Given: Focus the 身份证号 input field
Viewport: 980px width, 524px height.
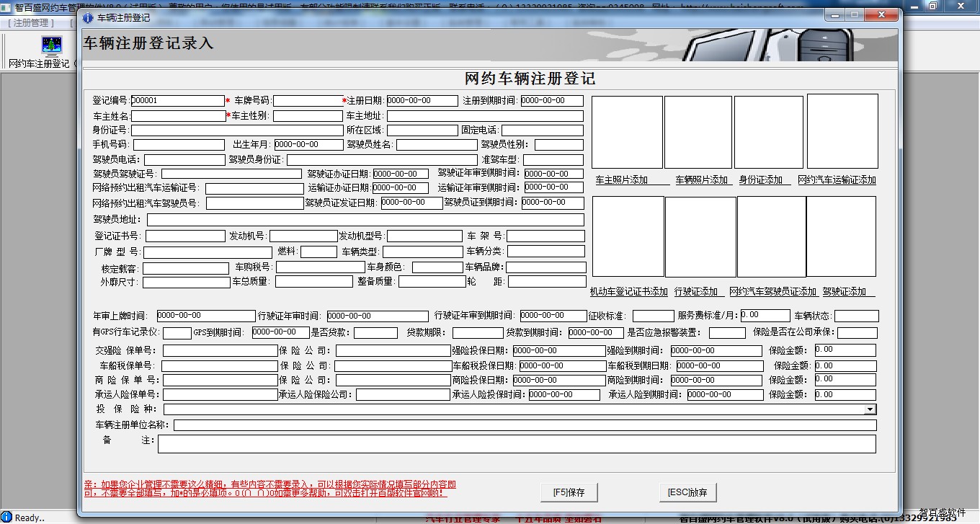Looking at the screenshot, I should 237,130.
